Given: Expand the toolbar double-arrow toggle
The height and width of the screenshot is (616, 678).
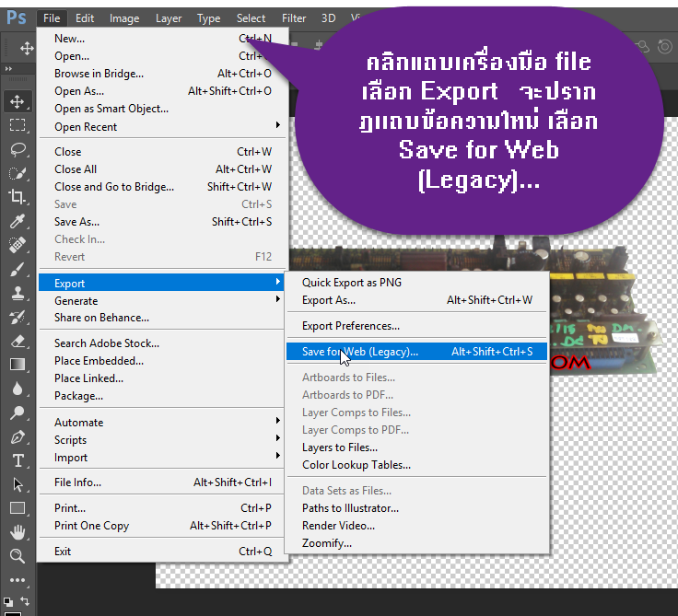Looking at the screenshot, I should click(x=8, y=69).
